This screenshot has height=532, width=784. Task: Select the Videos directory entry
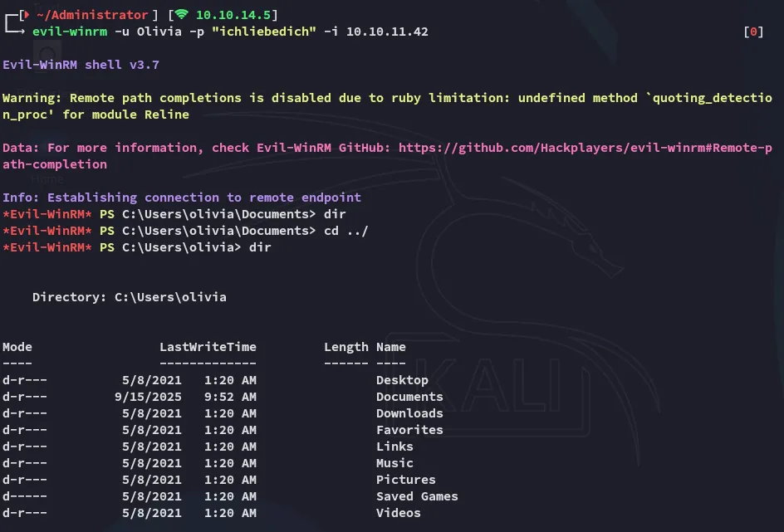point(398,513)
